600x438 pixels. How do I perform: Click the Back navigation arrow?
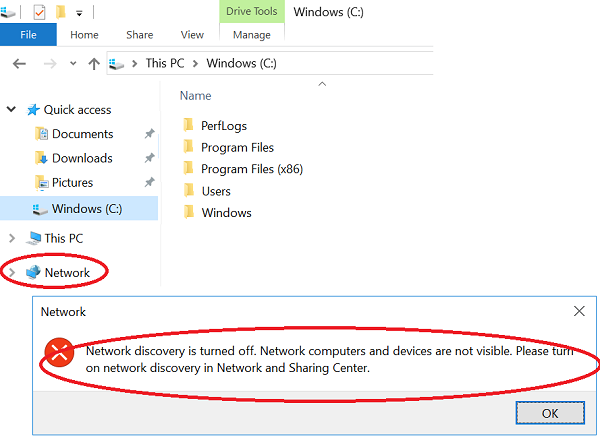[x=18, y=63]
